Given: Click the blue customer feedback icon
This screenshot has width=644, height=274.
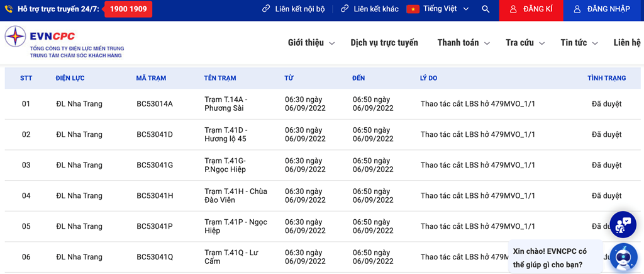Looking at the screenshot, I should [623, 225].
